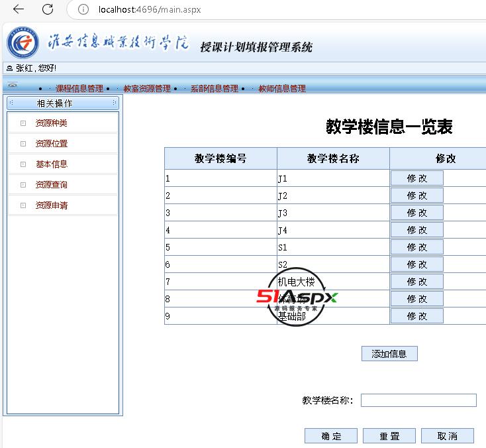Click 修改 button for building J4
The width and height of the screenshot is (486, 448).
[x=416, y=230]
